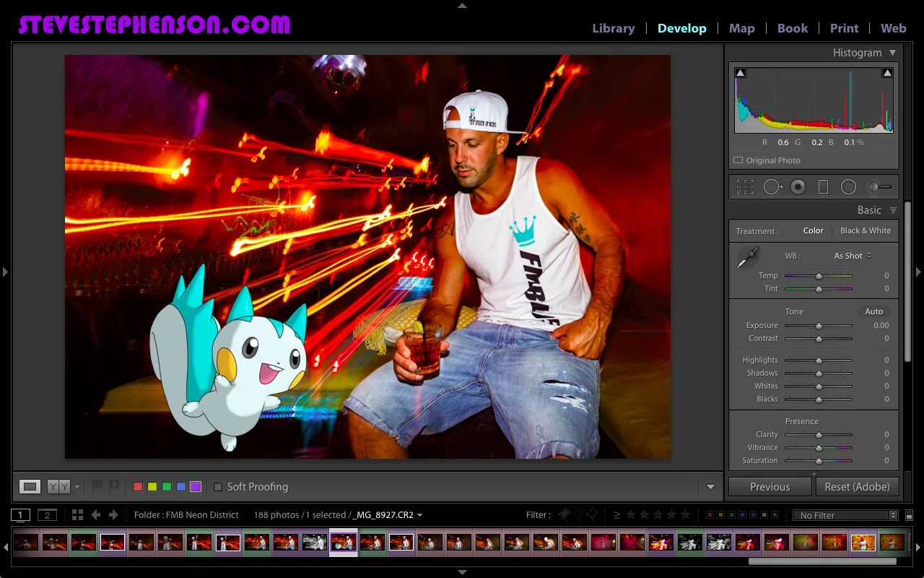
Task: Switch to the Web module
Action: 894,28
